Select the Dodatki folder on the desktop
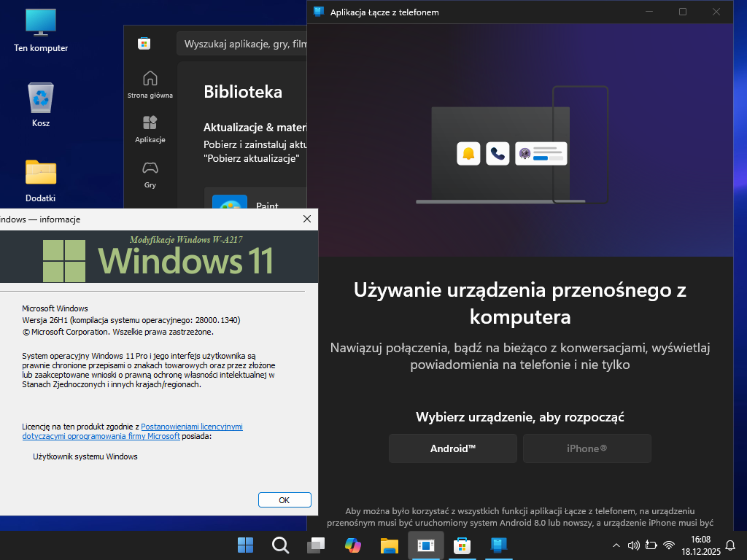Screen dimensions: 747x560 pyautogui.click(x=41, y=180)
